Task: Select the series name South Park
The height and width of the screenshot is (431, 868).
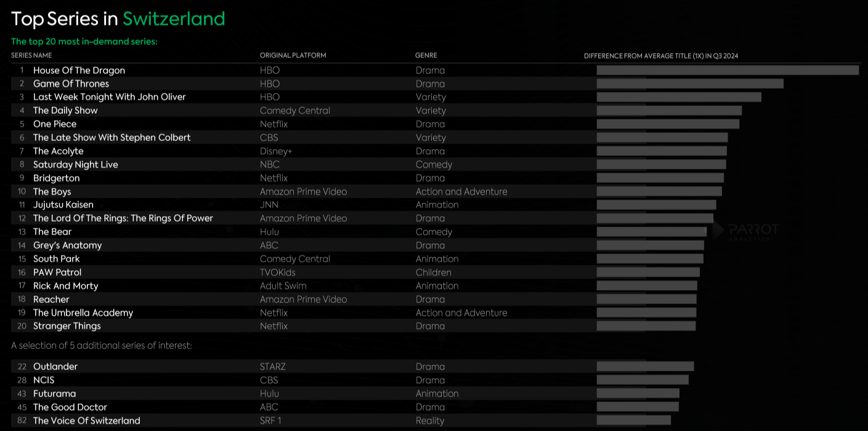Action: point(57,259)
